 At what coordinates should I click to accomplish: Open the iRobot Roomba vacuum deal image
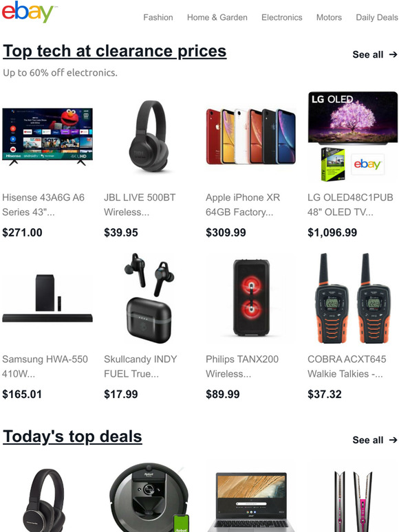click(149, 498)
